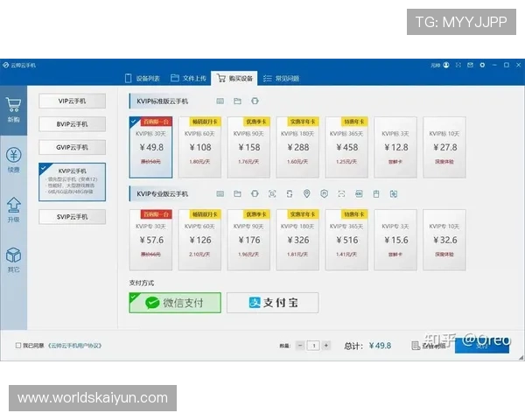Viewport: 525px width, 420px height.
Task: Click the phone rotate icon in KVIP专业版 row
Action: [290, 193]
